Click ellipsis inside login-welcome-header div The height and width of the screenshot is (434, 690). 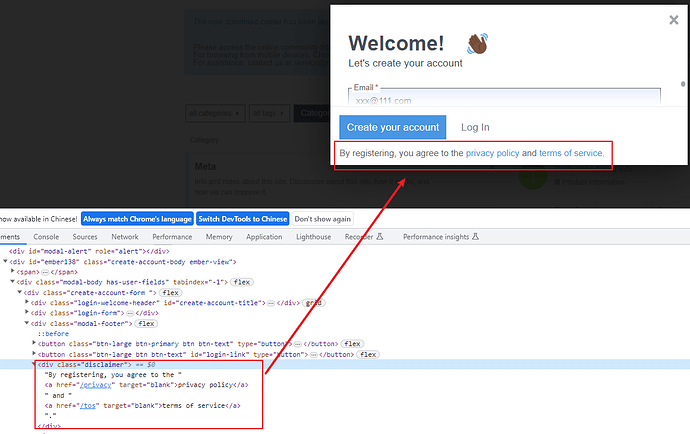tap(271, 303)
